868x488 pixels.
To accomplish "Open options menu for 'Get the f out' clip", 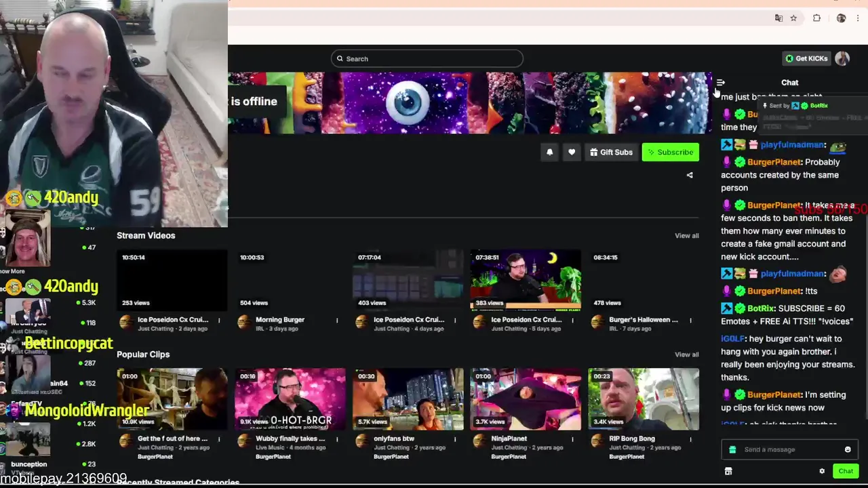I will point(219,439).
